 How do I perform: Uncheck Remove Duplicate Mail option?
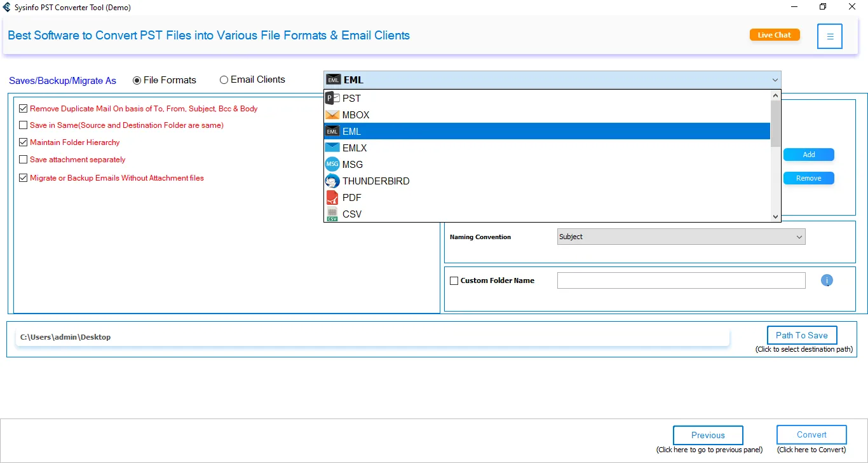tap(24, 109)
